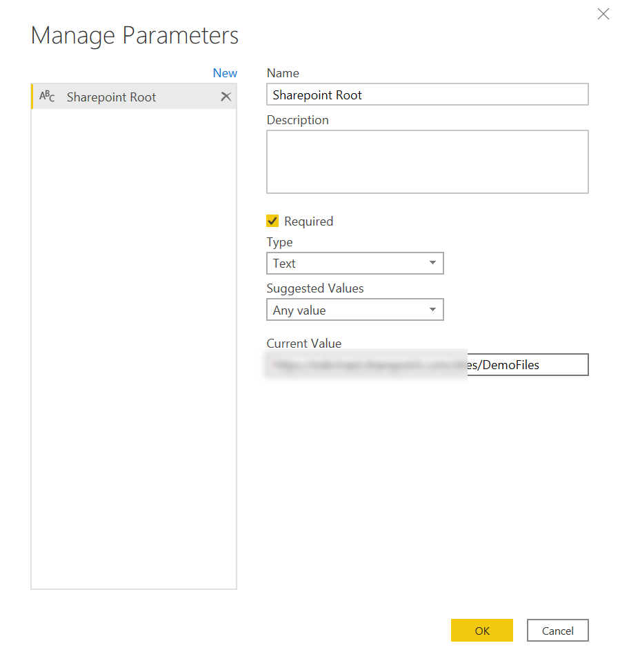Click the ABC text type icon
Image resolution: width=620 pixels, height=672 pixels.
[47, 97]
